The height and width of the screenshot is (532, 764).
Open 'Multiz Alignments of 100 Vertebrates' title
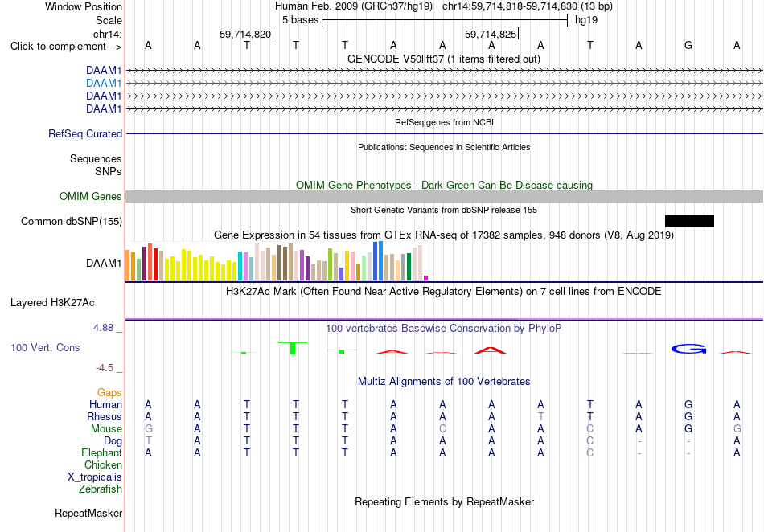coord(444,382)
